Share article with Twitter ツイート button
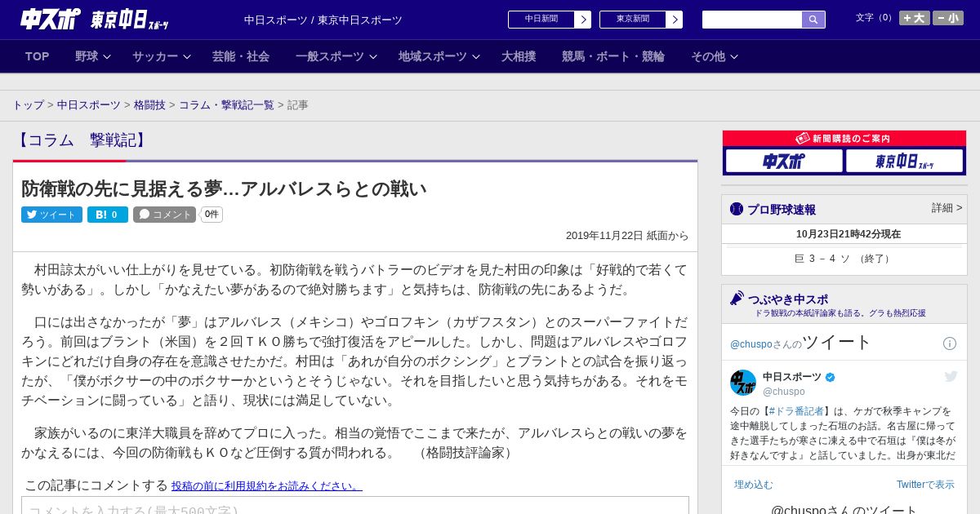This screenshot has width=980, height=514. [51, 215]
